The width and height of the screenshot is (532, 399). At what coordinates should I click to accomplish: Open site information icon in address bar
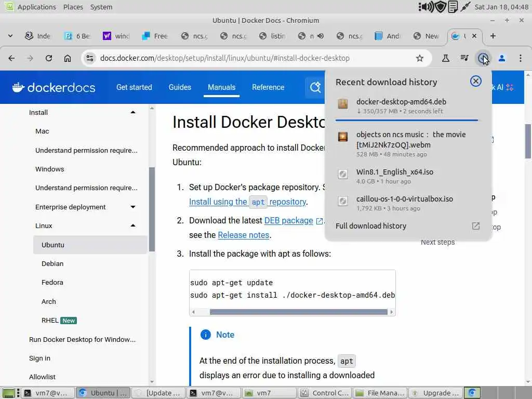[x=90, y=58]
